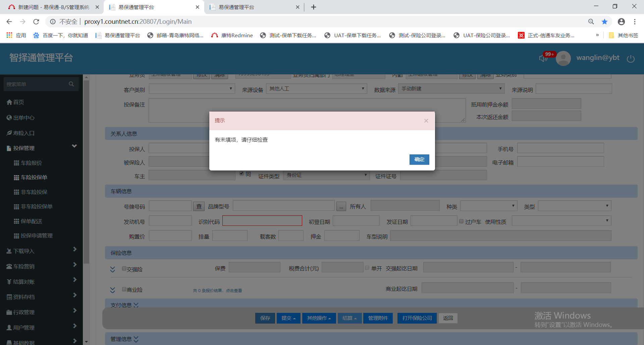
Task: Expand 下载导入 in the sidebar
Action: (x=42, y=251)
